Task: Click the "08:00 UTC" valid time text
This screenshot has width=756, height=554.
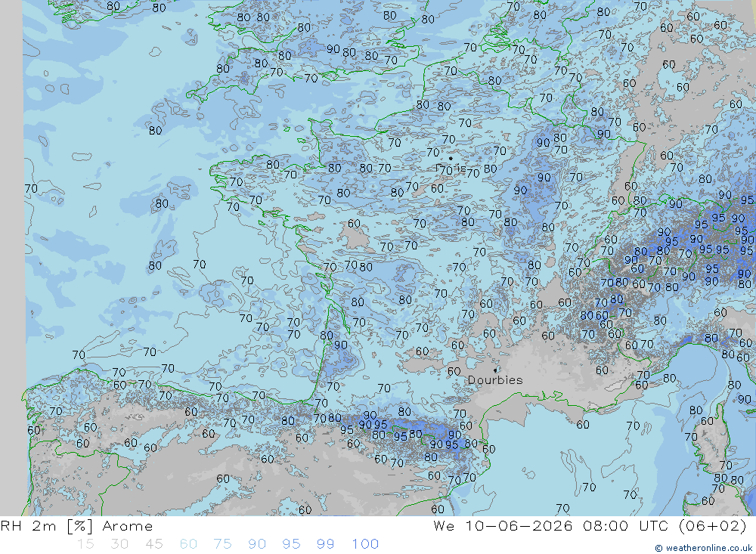Action: click(625, 525)
